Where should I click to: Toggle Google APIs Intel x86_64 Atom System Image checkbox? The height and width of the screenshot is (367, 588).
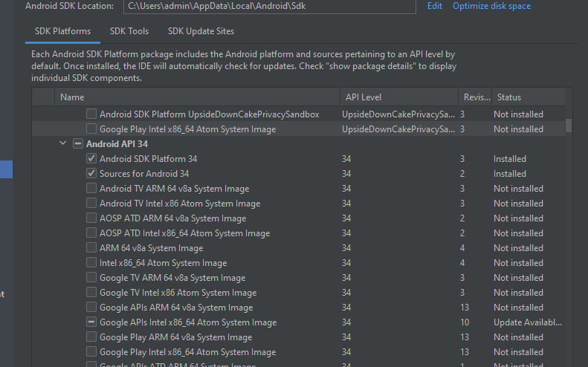pos(91,322)
